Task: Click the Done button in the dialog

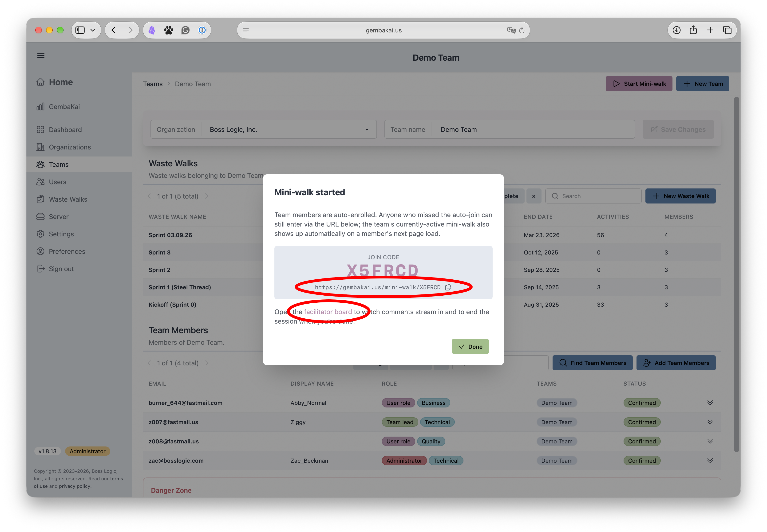Action: tap(470, 346)
